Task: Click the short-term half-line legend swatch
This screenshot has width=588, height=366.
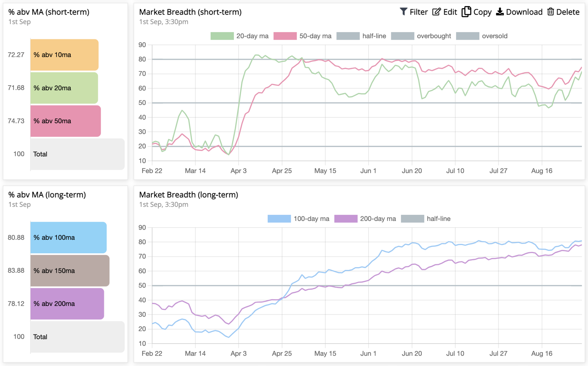Action: click(x=348, y=36)
